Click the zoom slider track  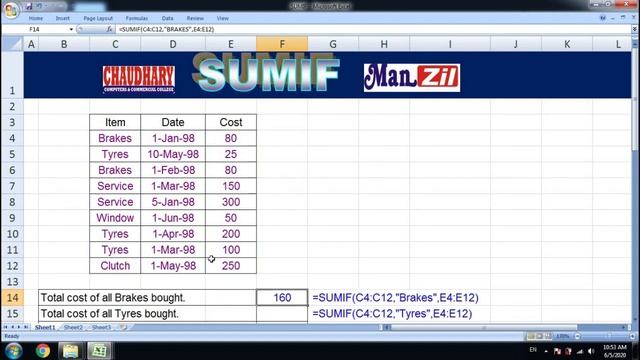click(605, 336)
